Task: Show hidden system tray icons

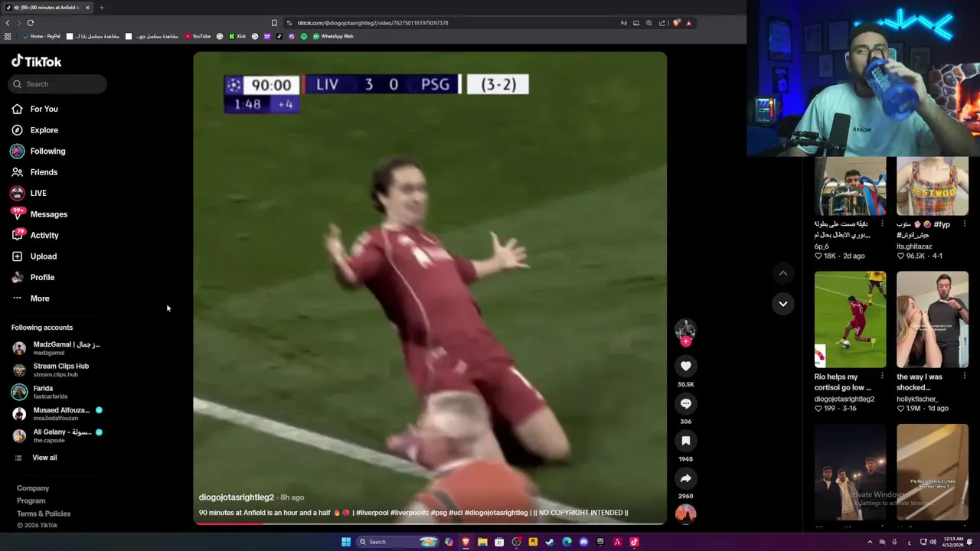Action: tap(870, 542)
